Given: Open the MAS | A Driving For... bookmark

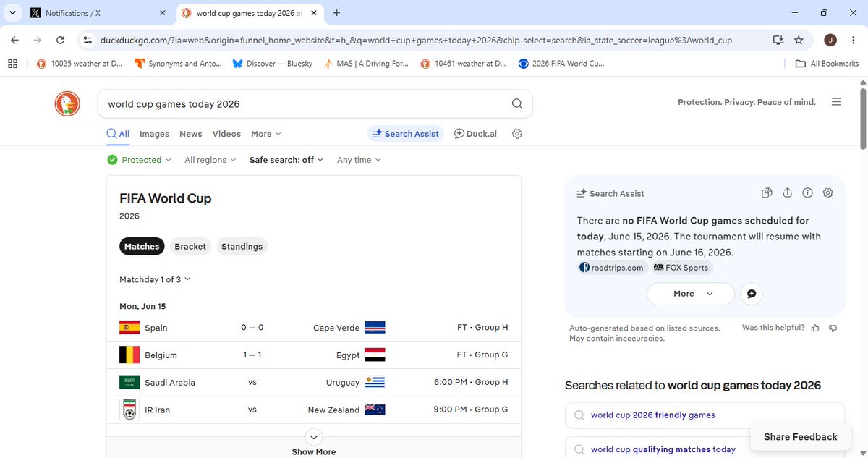Looking at the screenshot, I should click(366, 64).
